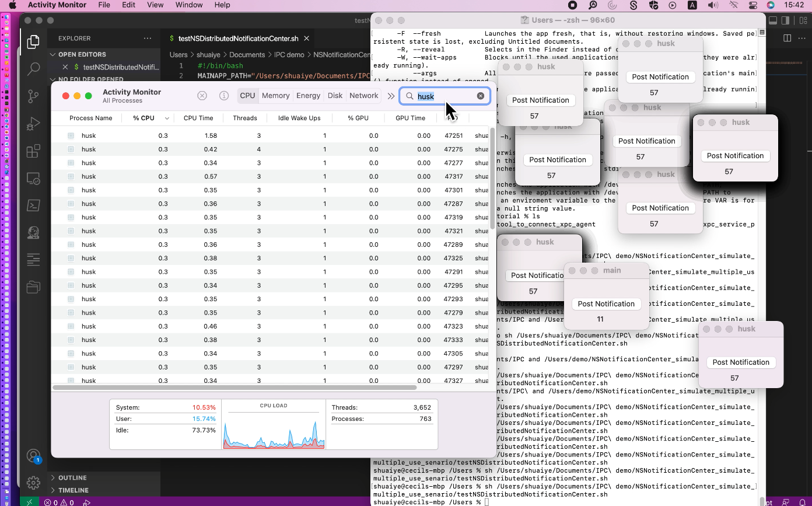Click the Wi-Fi icon in menu bar
The image size is (812, 506).
[733, 5]
